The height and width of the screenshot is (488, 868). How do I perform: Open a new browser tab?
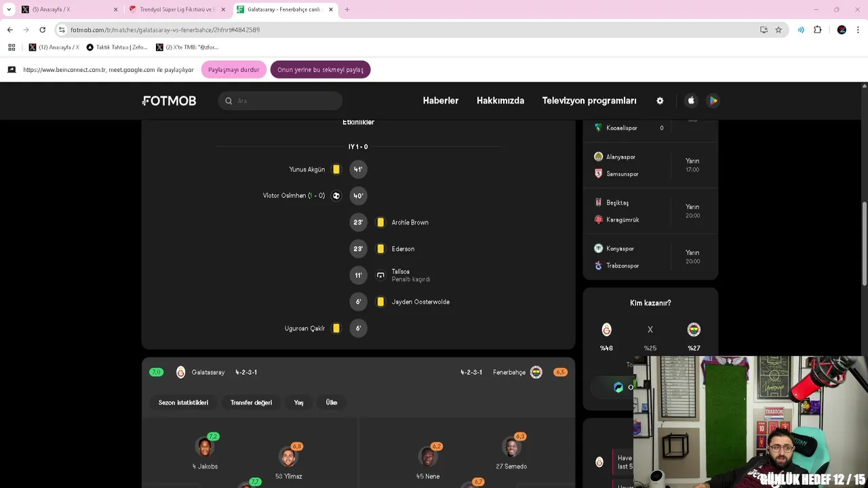pos(347,9)
